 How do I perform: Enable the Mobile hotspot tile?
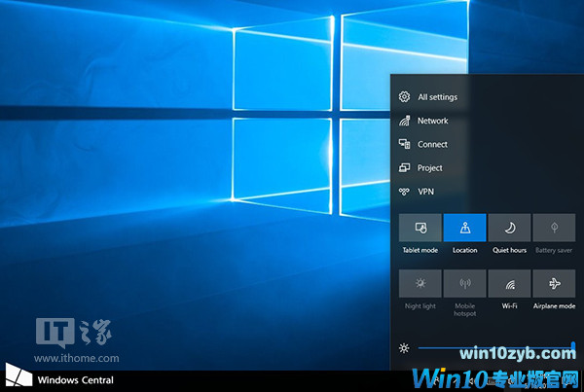[464, 290]
